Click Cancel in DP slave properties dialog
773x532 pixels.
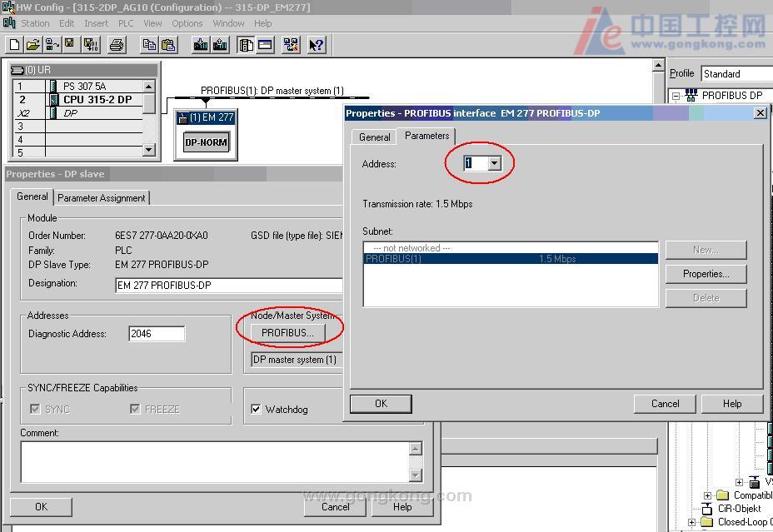click(x=335, y=507)
